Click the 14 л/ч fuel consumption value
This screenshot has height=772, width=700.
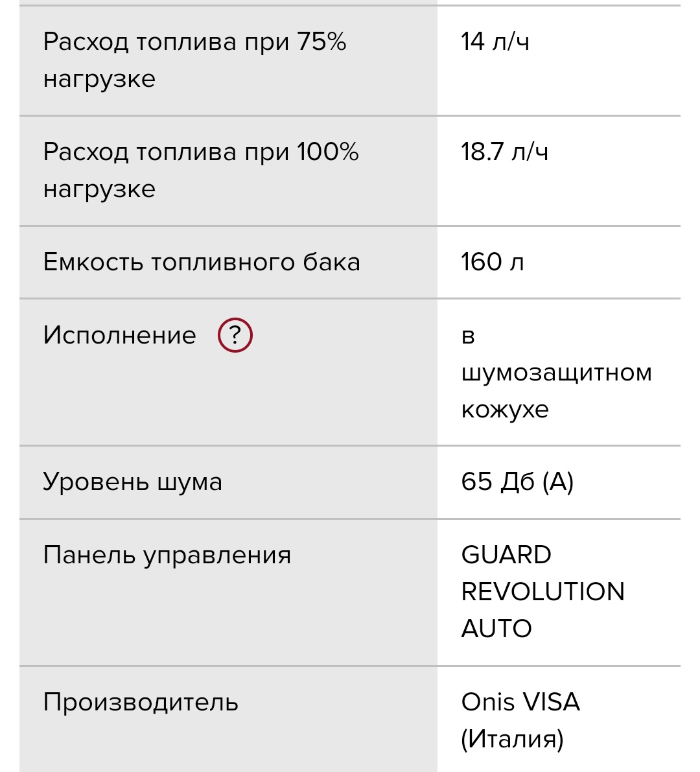(495, 42)
